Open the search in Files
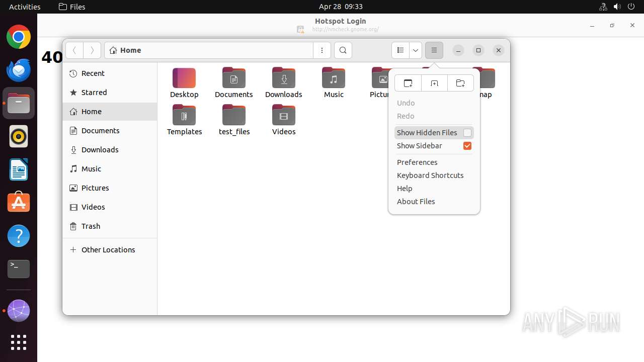This screenshot has width=644, height=362. tap(343, 50)
